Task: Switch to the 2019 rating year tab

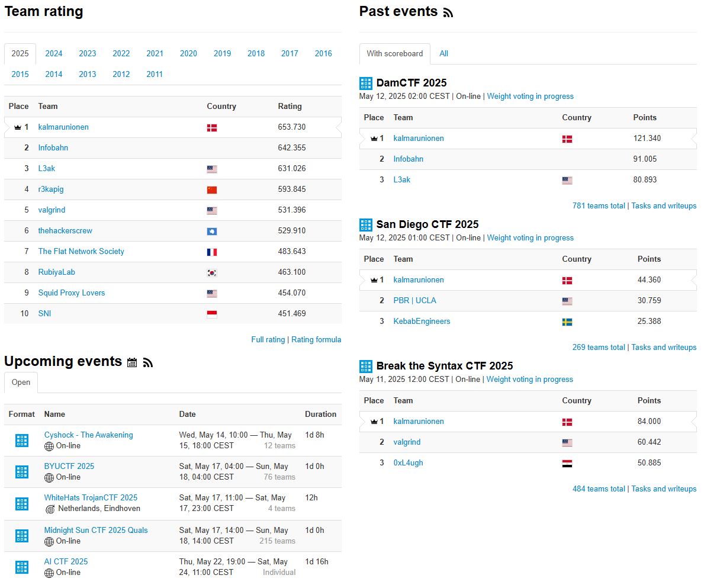Action: (x=222, y=53)
